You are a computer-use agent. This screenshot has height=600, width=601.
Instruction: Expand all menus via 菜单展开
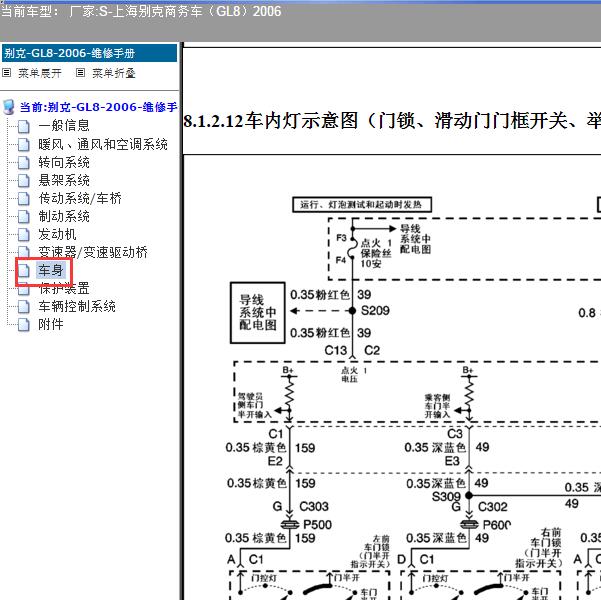[39, 73]
